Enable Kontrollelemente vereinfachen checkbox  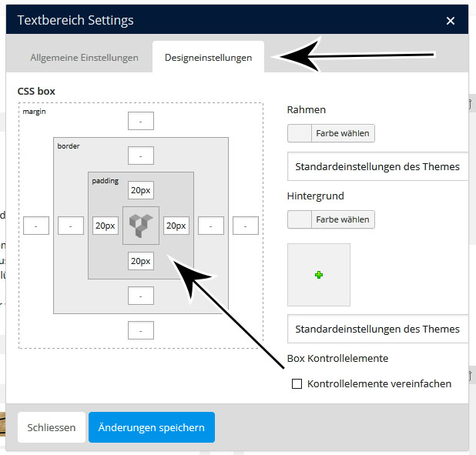click(297, 383)
